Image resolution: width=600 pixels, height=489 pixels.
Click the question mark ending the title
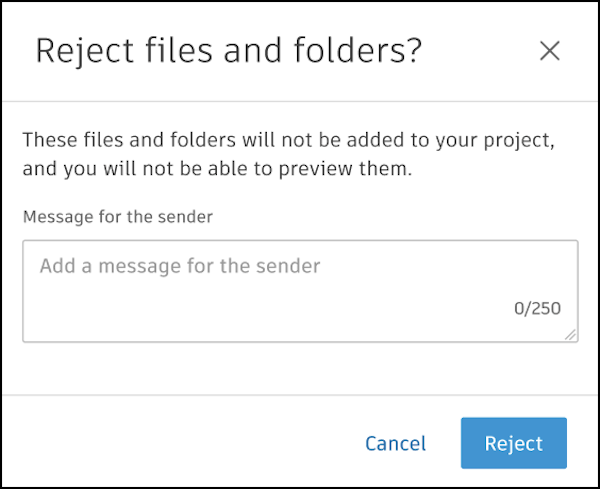pos(412,51)
